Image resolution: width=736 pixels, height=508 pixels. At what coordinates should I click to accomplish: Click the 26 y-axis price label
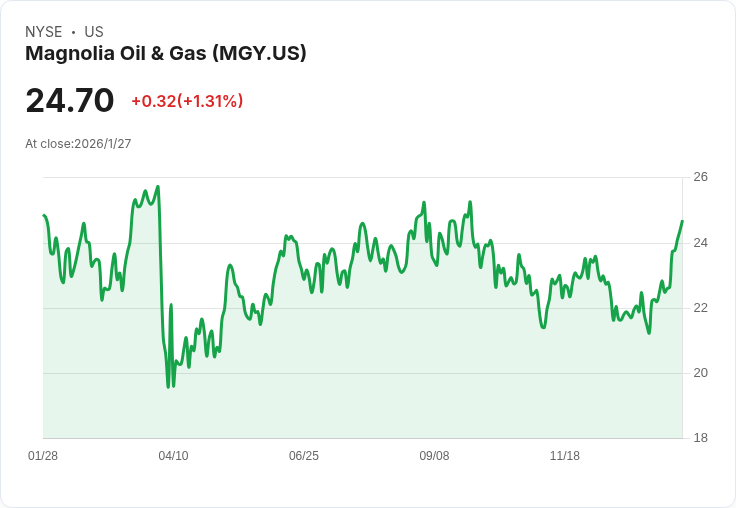[701, 177]
